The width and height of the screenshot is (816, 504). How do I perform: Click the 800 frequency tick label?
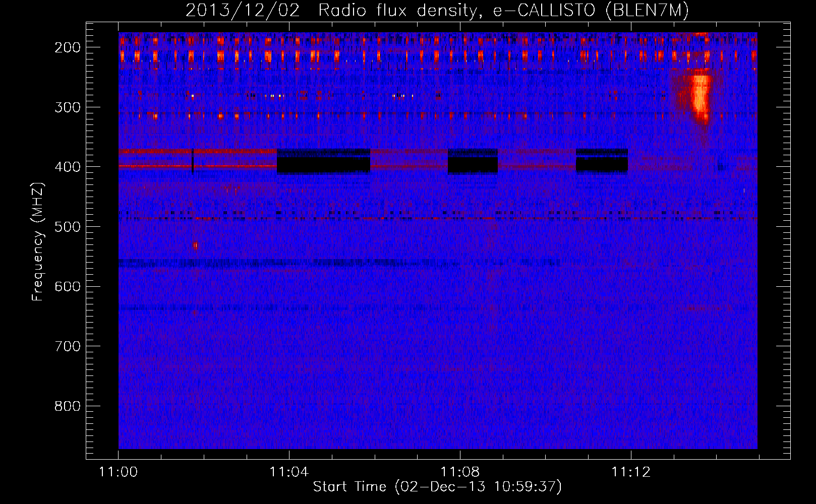click(68, 406)
